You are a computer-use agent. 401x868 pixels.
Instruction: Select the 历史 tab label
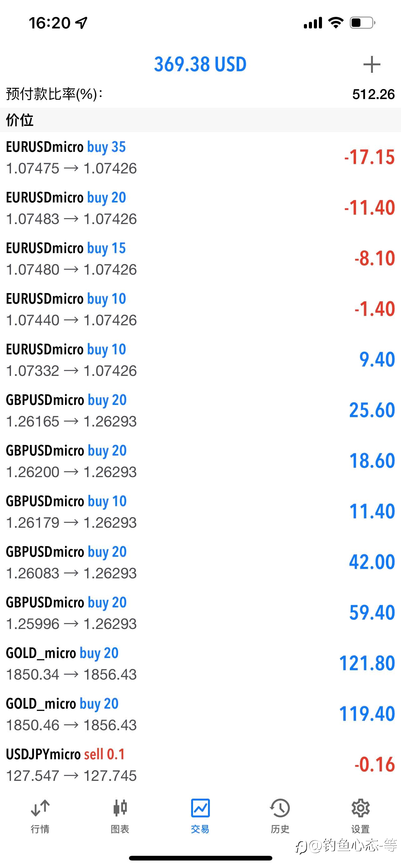[280, 829]
